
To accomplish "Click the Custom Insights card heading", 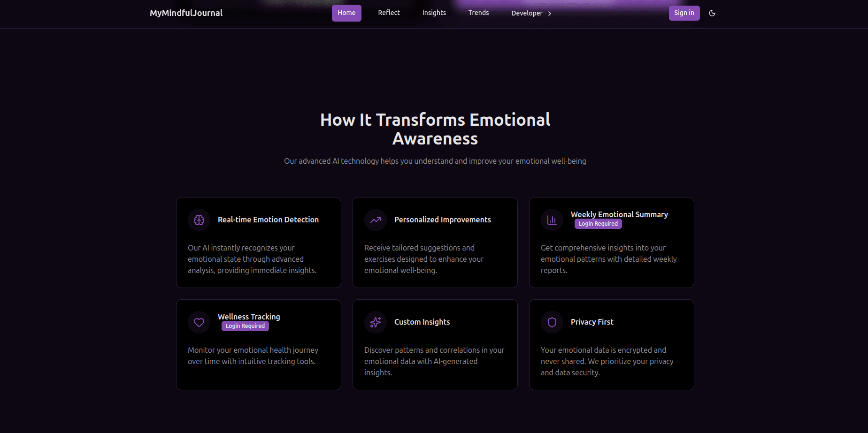I will [x=422, y=322].
